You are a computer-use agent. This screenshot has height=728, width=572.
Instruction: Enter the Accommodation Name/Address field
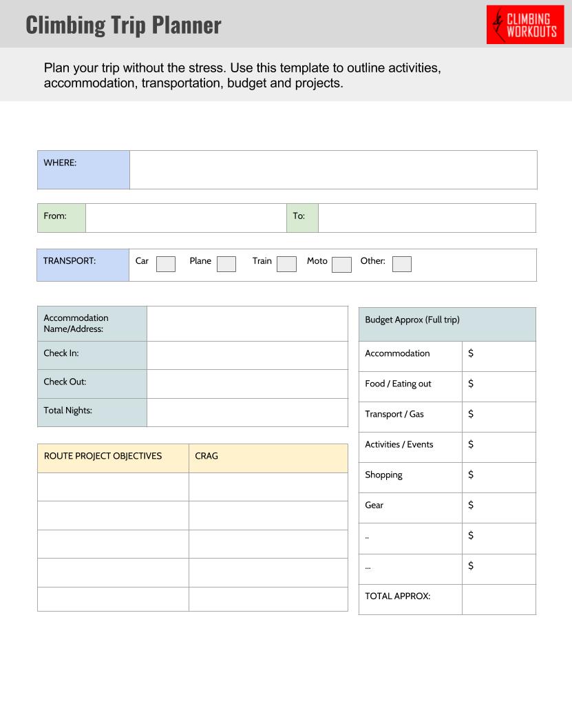pyautogui.click(x=247, y=324)
